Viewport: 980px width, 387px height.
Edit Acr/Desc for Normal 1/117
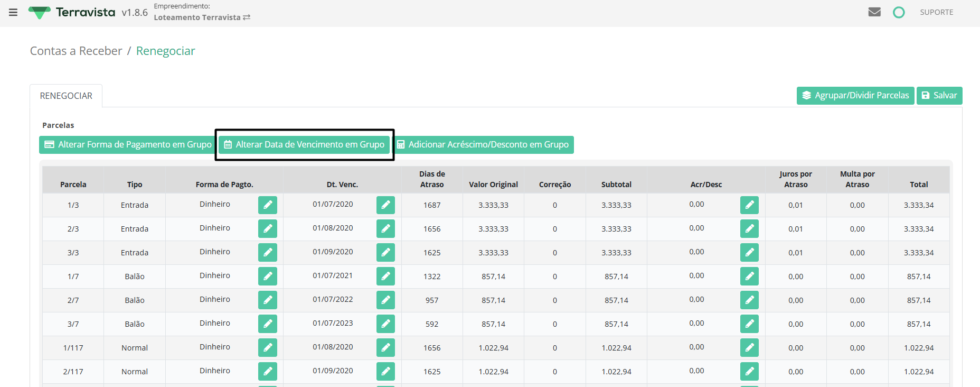coord(749,348)
